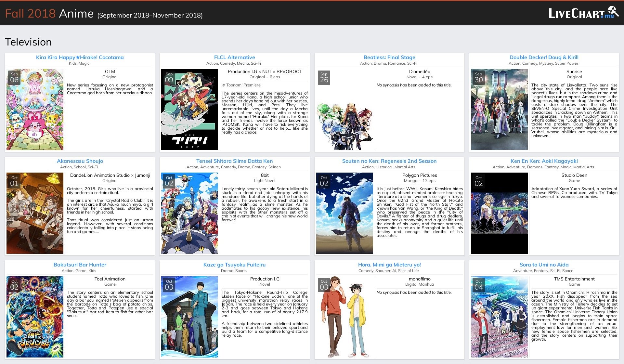
Task: Open Kira Kira Happy★Hirake! Cocotama title link
Action: [x=80, y=57]
